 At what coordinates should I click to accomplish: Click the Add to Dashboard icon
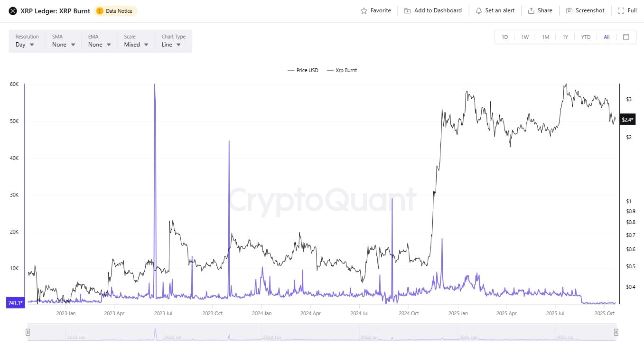tap(407, 10)
